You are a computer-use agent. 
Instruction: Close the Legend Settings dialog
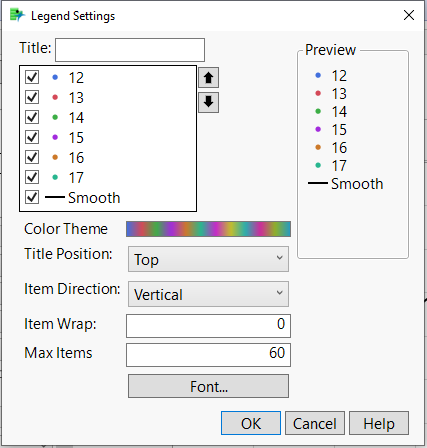(409, 15)
